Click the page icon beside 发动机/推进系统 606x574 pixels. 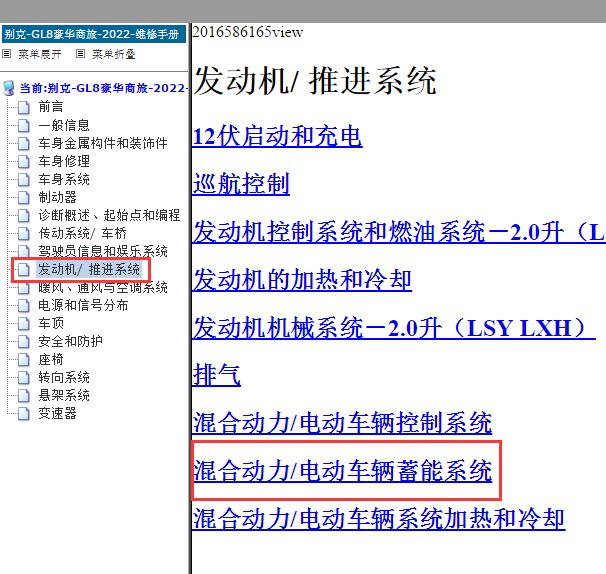pos(24,269)
